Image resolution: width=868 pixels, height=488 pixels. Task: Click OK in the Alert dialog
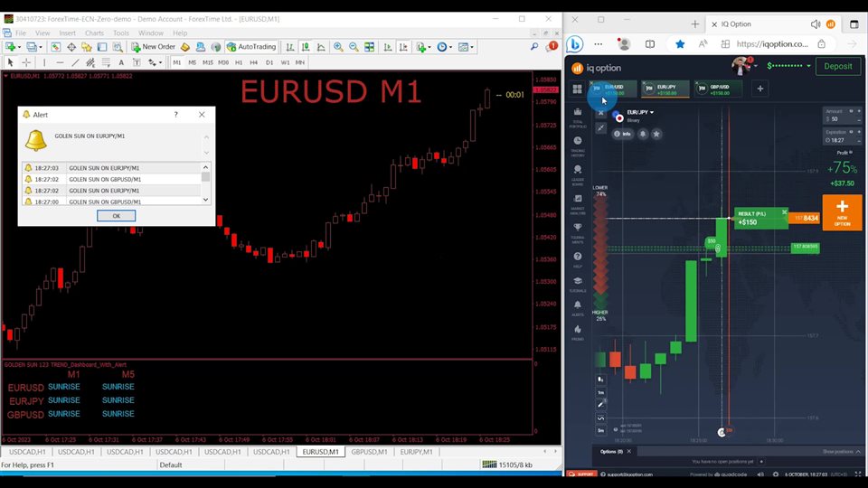[x=117, y=216]
